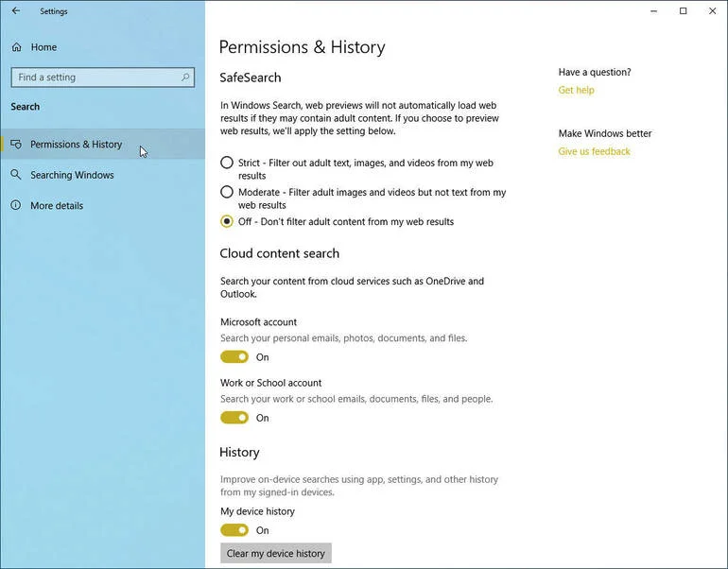Open the Give us feedback link

pyautogui.click(x=595, y=151)
